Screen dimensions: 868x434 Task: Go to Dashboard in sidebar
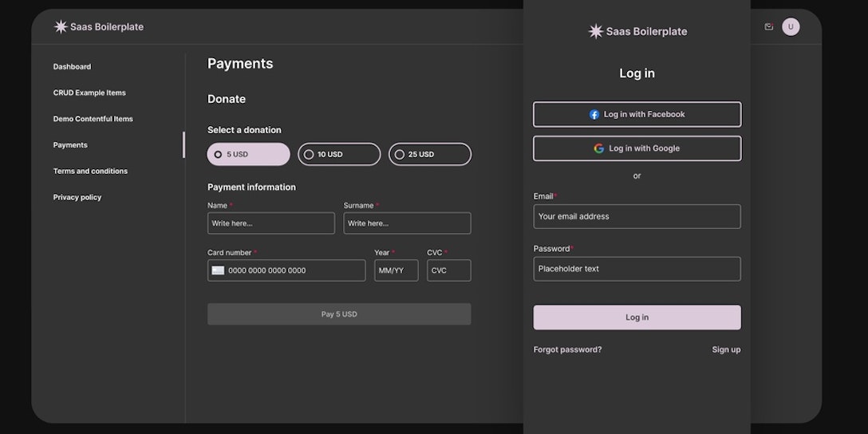(72, 67)
